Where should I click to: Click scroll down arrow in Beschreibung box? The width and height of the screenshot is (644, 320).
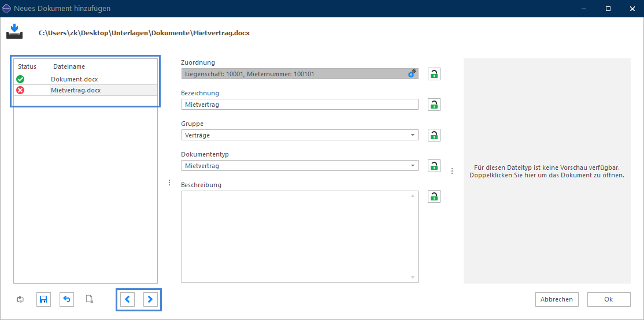[x=413, y=278]
